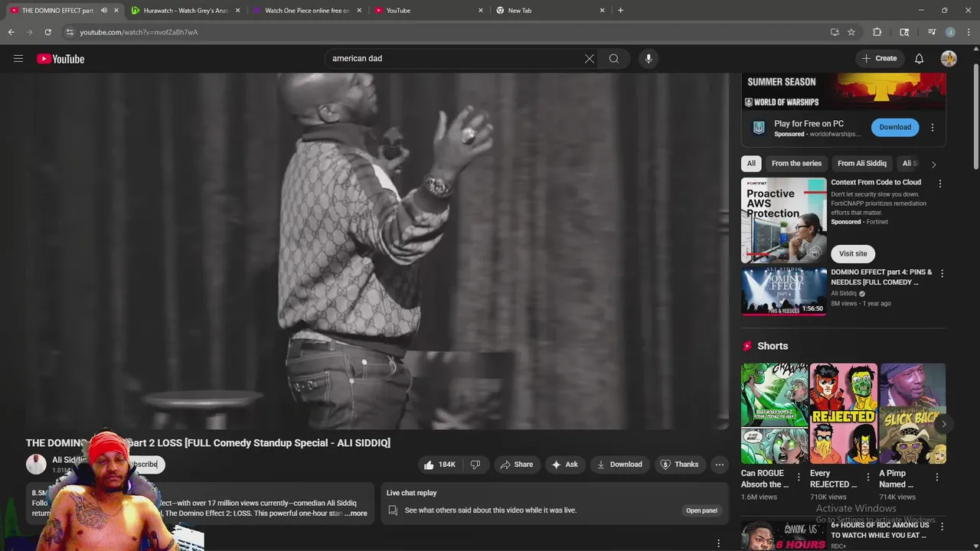Open more actions beside Thanks
The width and height of the screenshot is (980, 551).
pyautogui.click(x=719, y=465)
